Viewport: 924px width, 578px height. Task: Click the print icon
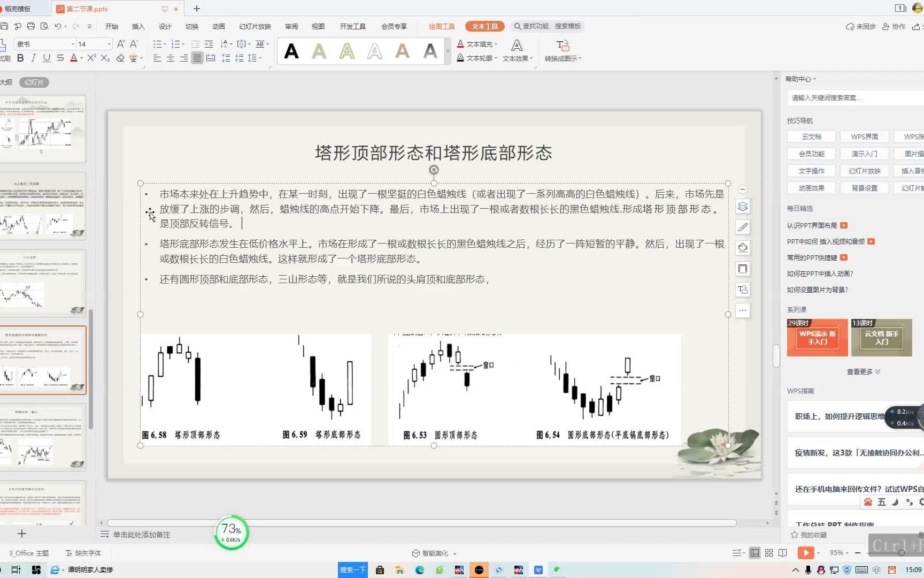click(31, 26)
